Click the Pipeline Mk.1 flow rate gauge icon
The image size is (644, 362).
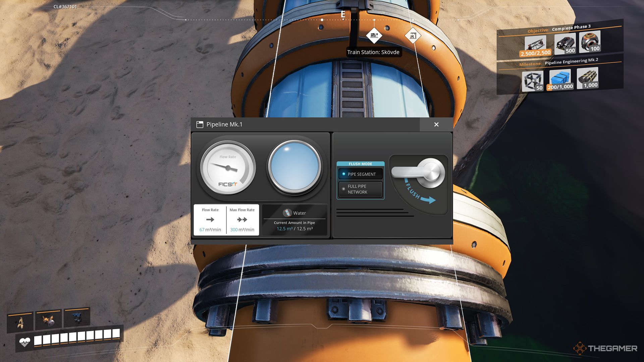[x=227, y=168]
